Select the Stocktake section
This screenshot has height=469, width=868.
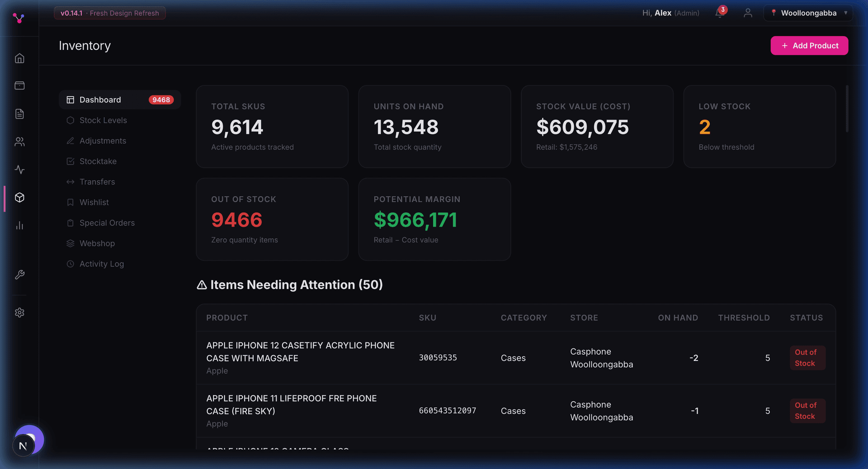[98, 161]
